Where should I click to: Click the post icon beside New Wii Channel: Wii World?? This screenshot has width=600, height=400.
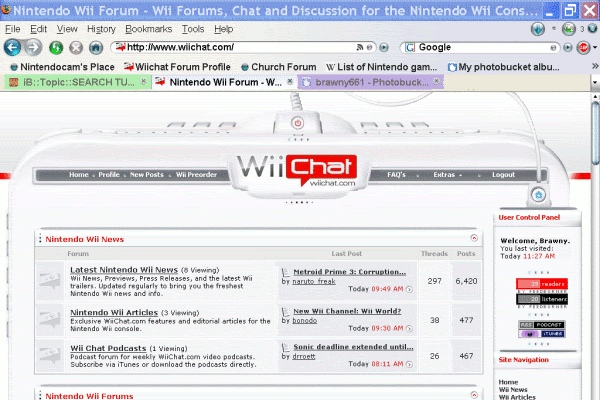[x=285, y=312]
